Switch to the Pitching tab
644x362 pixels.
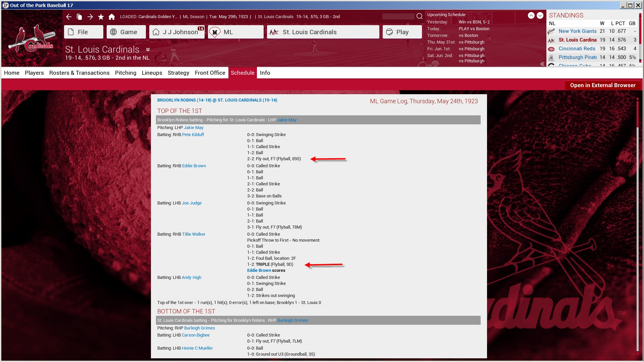pyautogui.click(x=125, y=73)
